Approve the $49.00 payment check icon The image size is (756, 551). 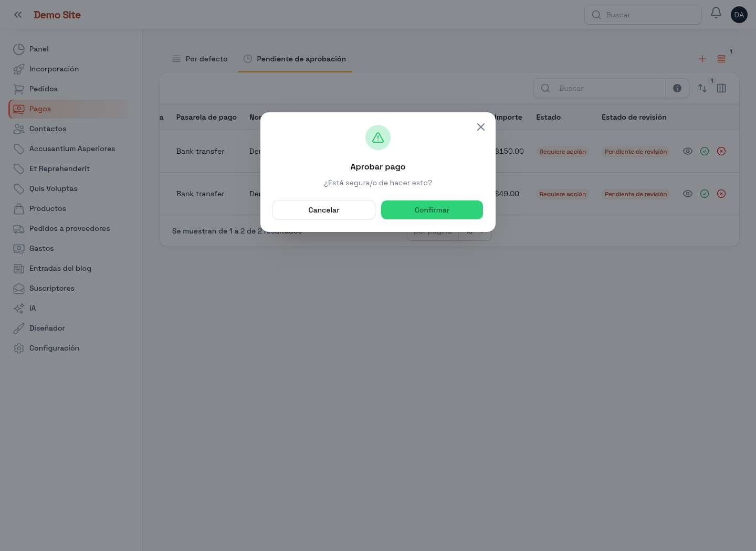[x=704, y=194]
